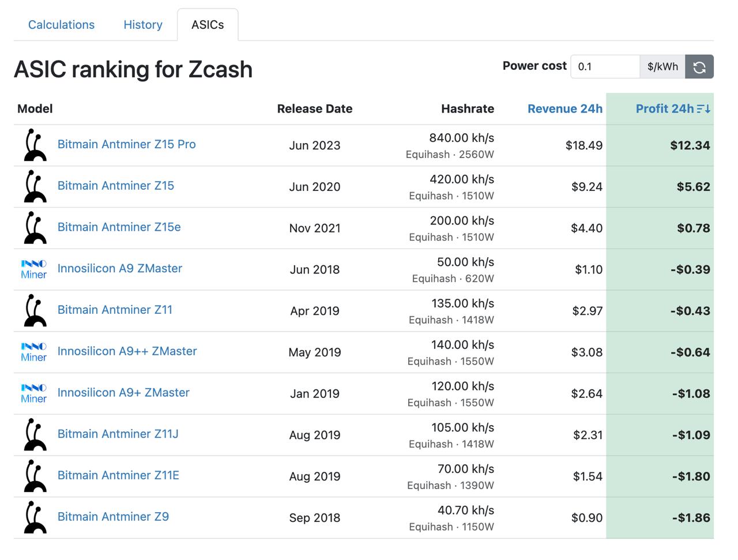Select the ASICs tab
The height and width of the screenshot is (560, 738).
tap(208, 24)
